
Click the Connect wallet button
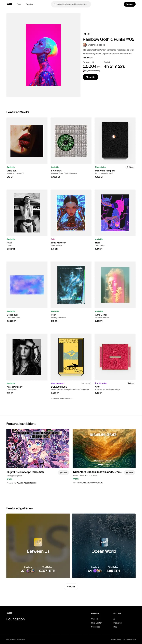pos(129,4)
